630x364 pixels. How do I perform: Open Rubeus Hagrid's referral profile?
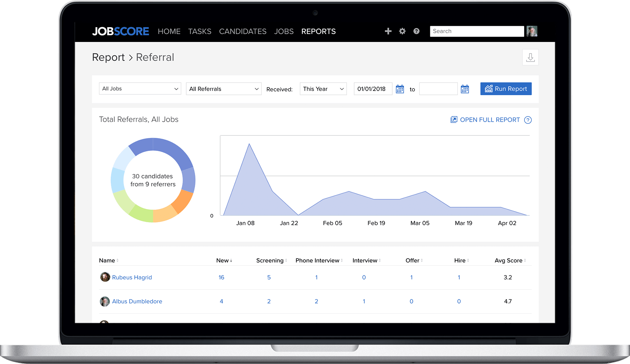132,277
